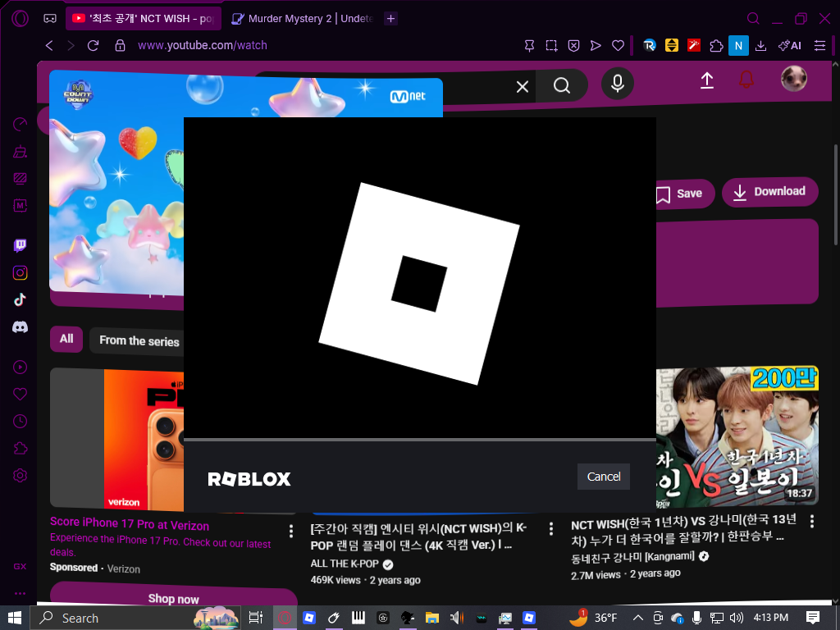Click the page vertical scrollbar

pos(835,194)
